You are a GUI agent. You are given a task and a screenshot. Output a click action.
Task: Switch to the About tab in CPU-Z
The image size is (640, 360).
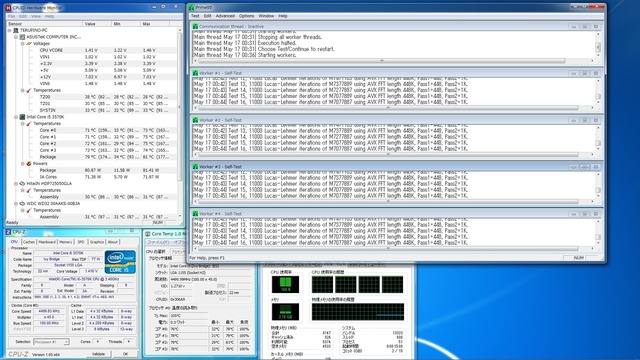113,242
